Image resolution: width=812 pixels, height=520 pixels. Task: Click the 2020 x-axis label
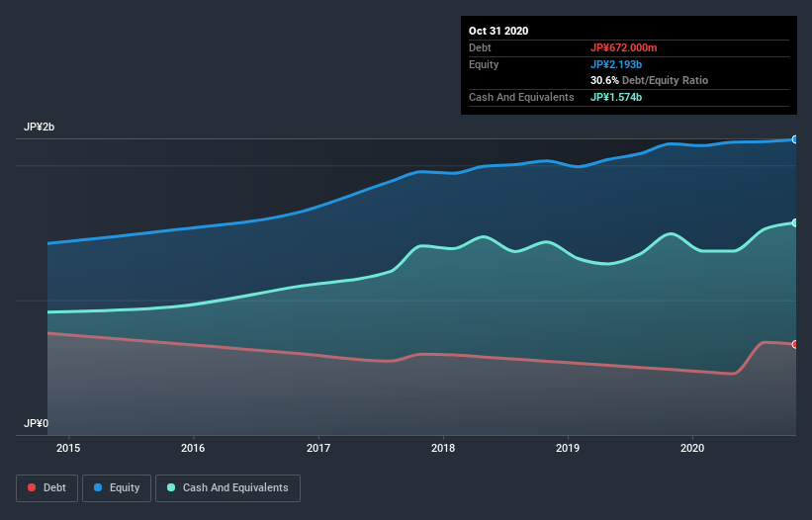(692, 448)
